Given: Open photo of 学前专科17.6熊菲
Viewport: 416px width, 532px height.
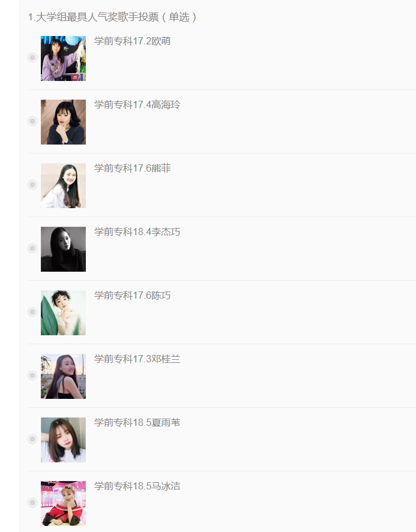Looking at the screenshot, I should coord(63,185).
